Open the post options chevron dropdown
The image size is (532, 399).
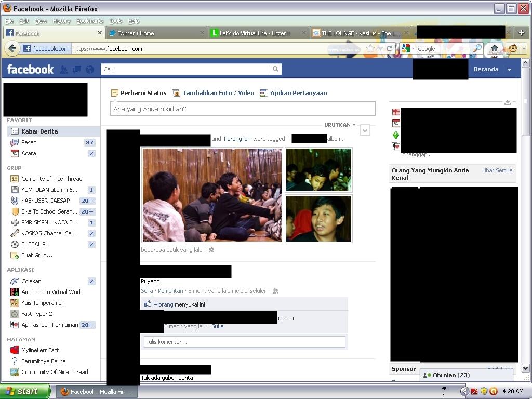point(365,130)
